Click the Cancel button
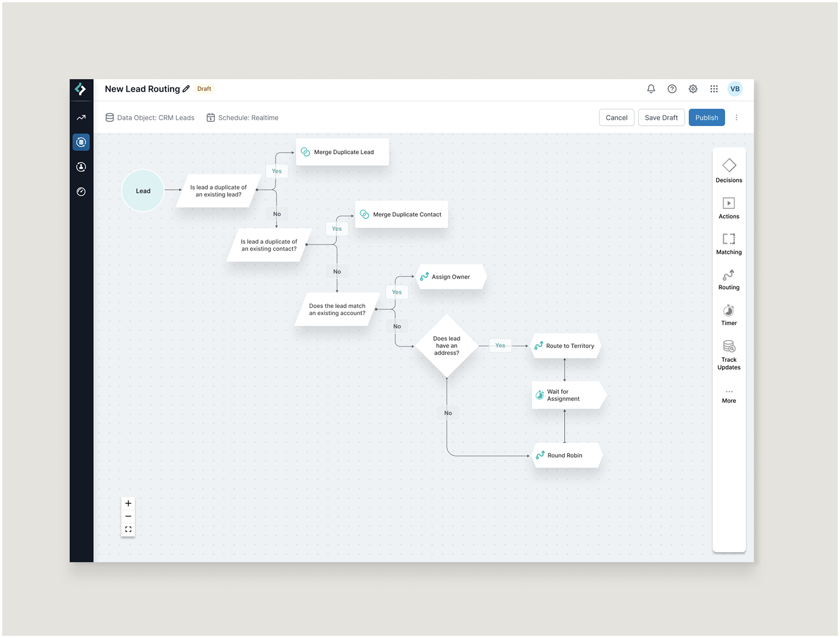This screenshot has width=840, height=638. pos(616,117)
